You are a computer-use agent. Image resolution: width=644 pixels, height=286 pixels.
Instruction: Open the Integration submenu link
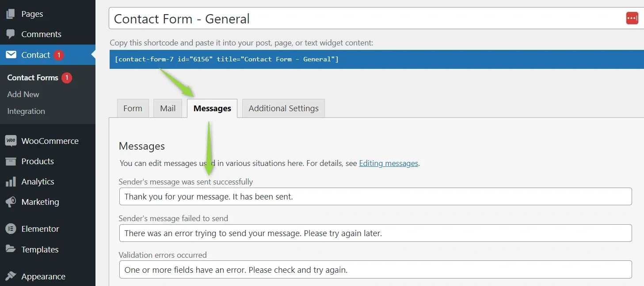click(x=26, y=111)
